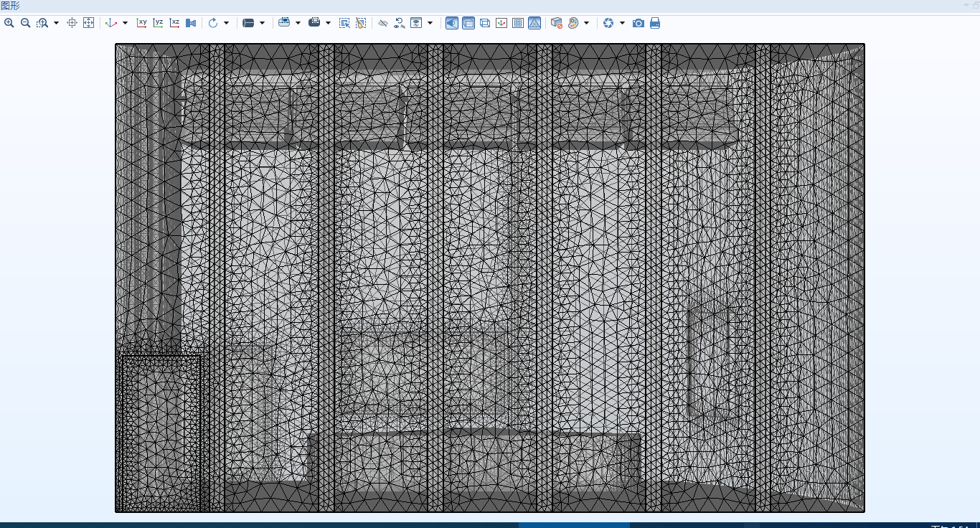980x528 pixels.
Task: Toggle the scene light button
Action: point(452,23)
